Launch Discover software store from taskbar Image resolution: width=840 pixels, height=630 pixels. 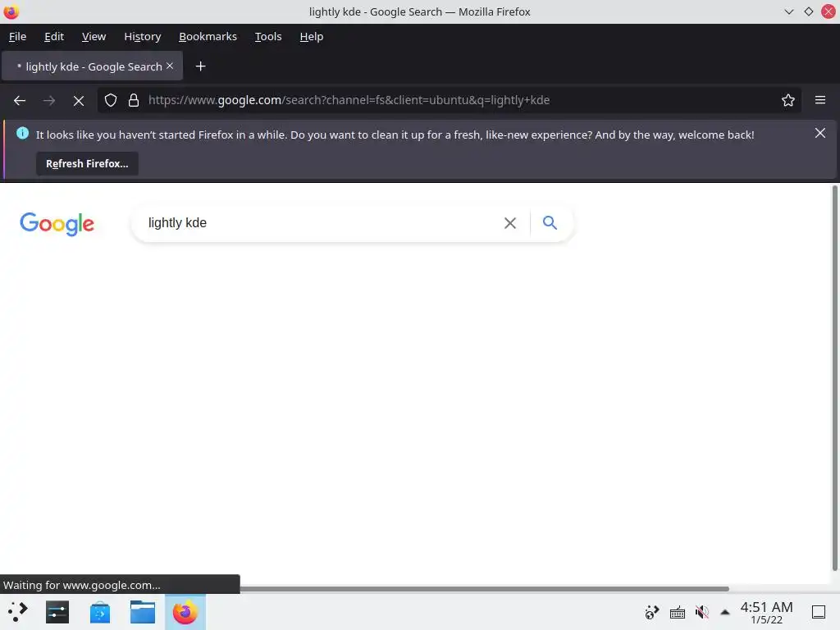99,612
